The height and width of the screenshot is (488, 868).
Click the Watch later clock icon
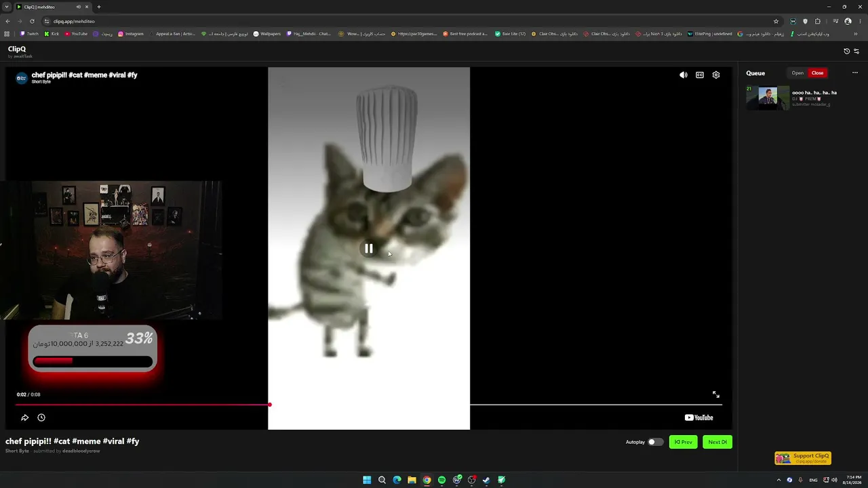coord(41,418)
